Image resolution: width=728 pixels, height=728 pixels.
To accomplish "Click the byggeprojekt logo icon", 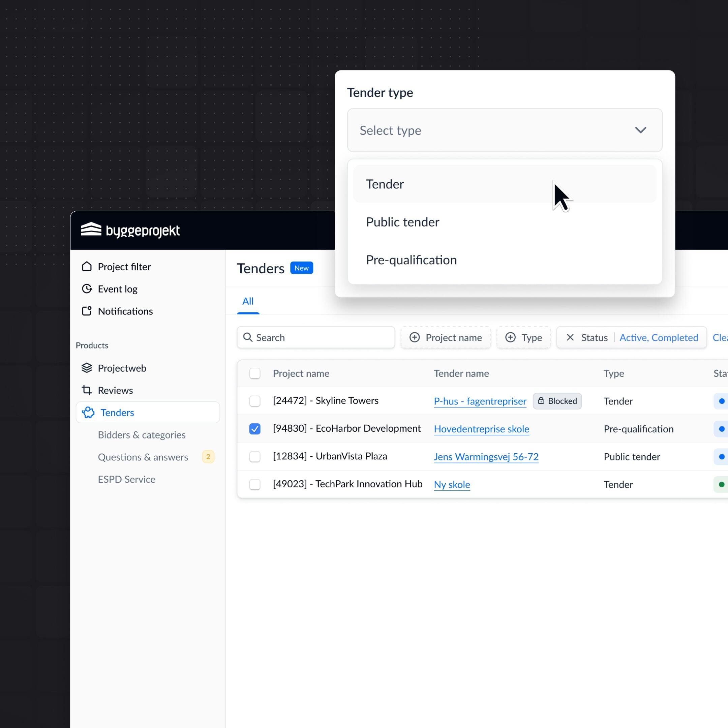I will 91,230.
